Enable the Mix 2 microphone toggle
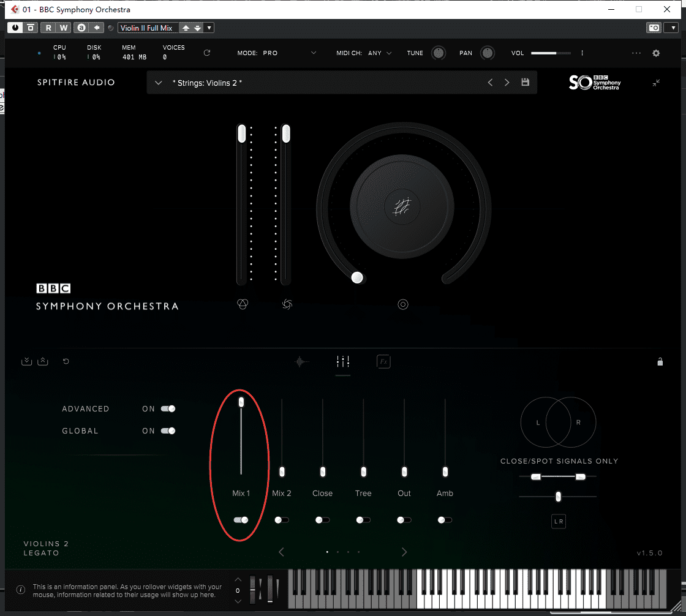Viewport: 686px width, 616px height. [282, 520]
